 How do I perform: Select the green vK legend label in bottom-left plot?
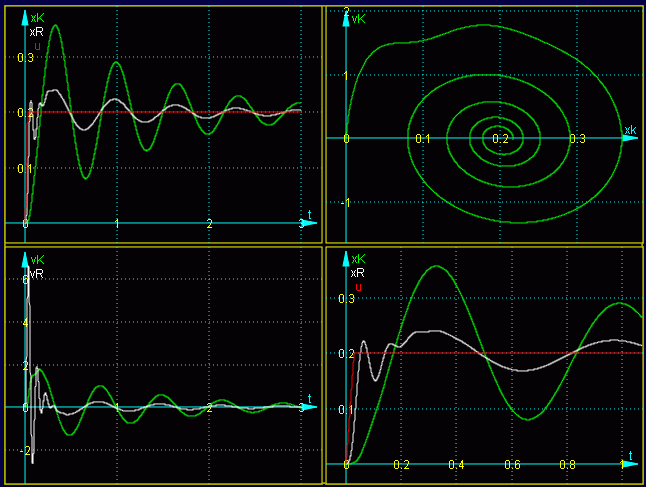(x=37, y=259)
